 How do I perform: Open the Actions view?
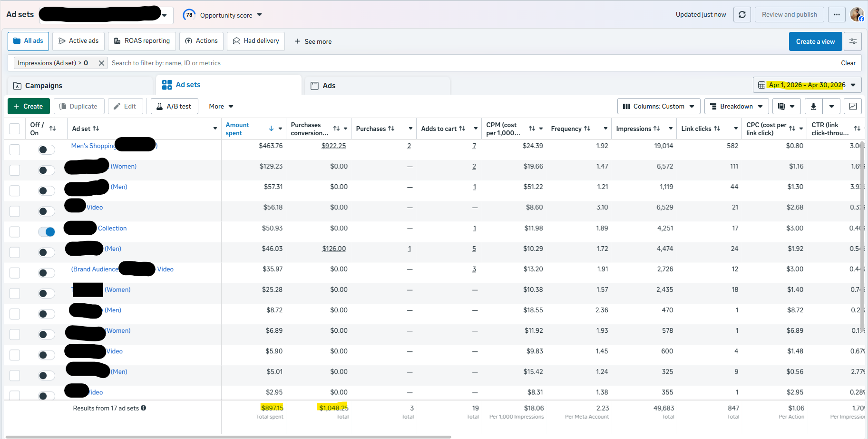[x=201, y=41]
